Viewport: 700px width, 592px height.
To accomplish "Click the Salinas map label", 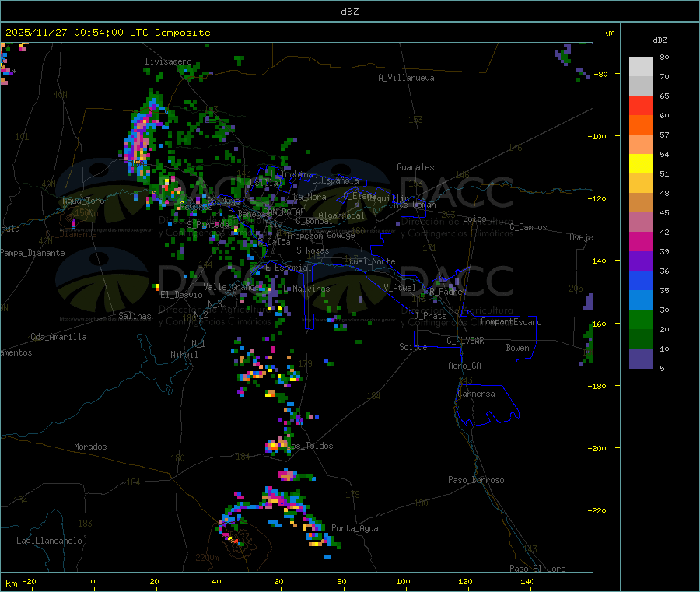I will pyautogui.click(x=135, y=316).
